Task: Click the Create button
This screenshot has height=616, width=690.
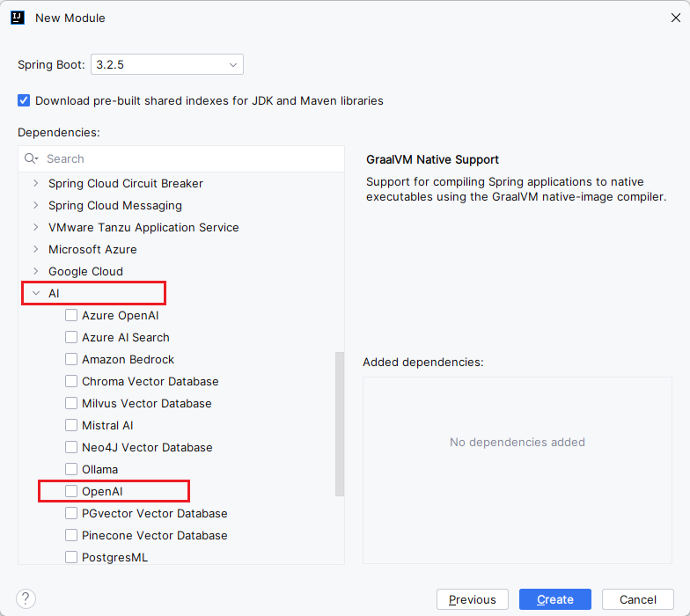Action: click(554, 599)
